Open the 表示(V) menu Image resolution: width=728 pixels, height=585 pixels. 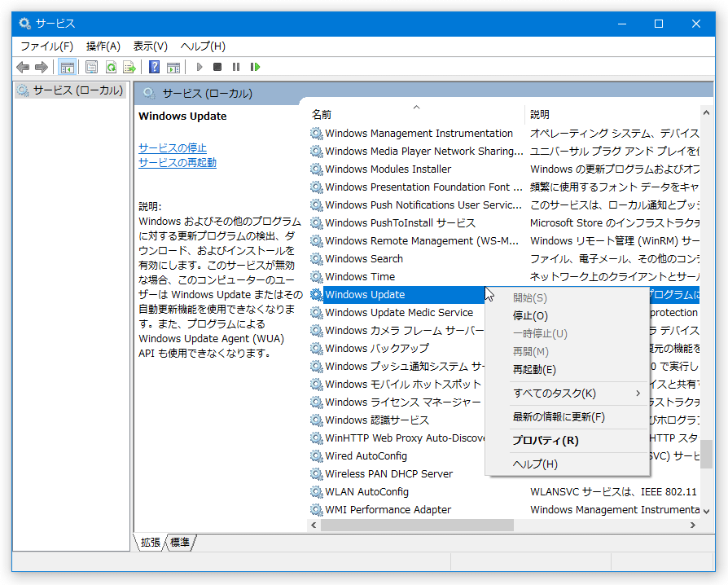(150, 46)
